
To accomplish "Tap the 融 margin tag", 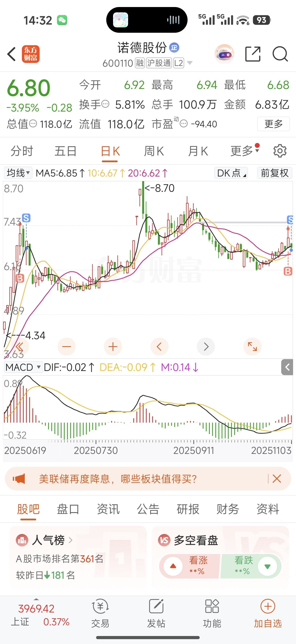I will pos(140,63).
